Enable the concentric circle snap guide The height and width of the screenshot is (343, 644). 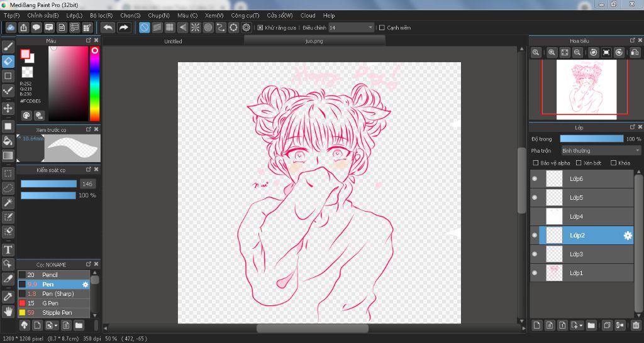208,28
